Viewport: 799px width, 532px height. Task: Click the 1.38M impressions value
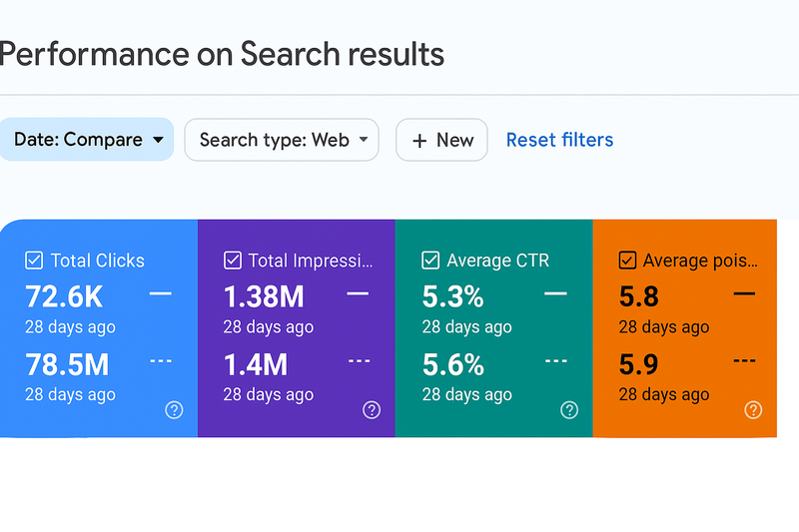click(264, 296)
